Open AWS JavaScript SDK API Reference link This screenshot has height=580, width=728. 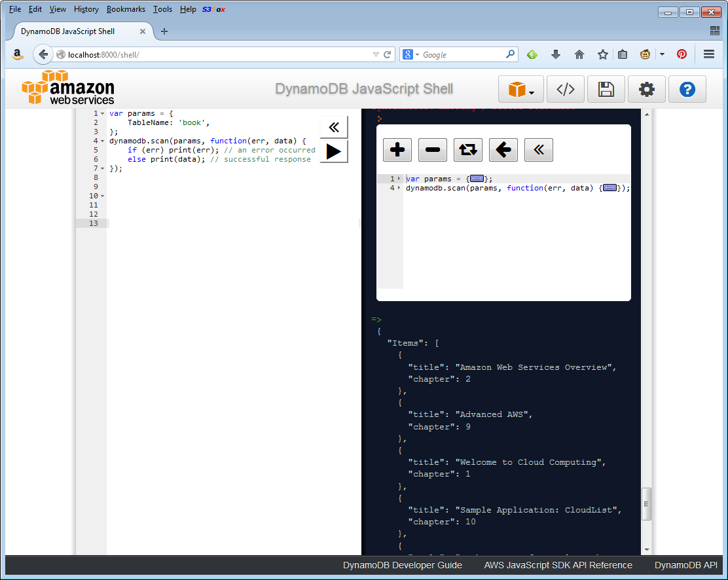click(x=558, y=565)
